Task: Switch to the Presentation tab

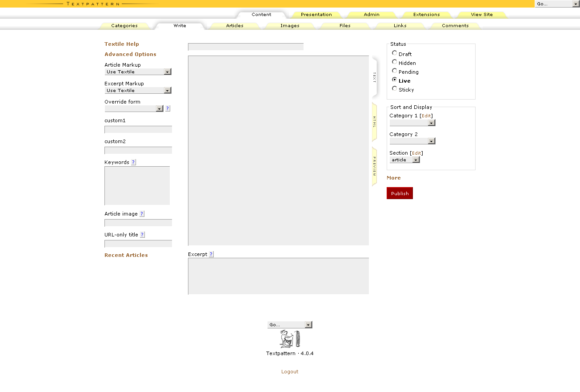Action: pos(316,15)
